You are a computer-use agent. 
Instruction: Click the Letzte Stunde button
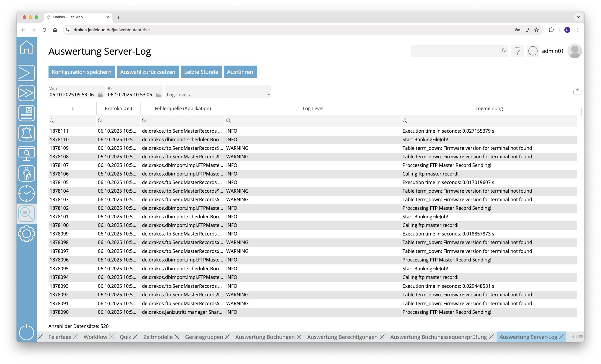click(201, 72)
